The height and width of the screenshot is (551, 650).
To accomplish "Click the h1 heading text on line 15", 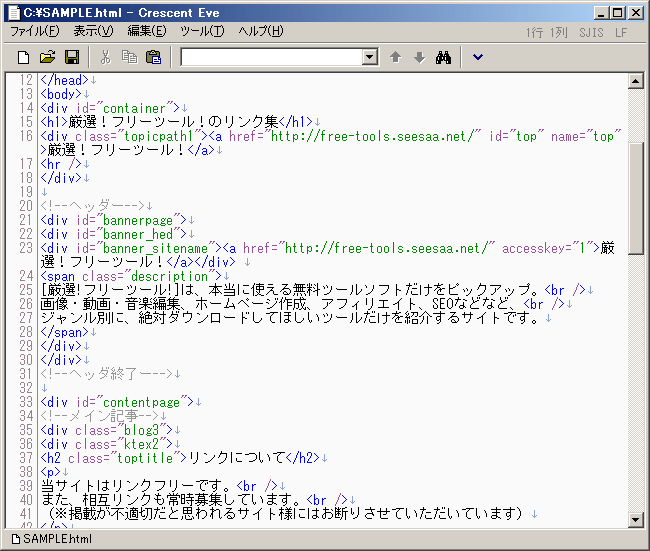I will click(x=173, y=122).
